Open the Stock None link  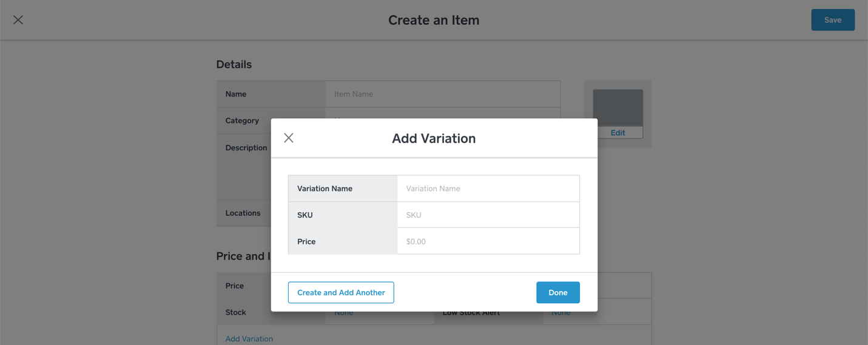pyautogui.click(x=343, y=313)
